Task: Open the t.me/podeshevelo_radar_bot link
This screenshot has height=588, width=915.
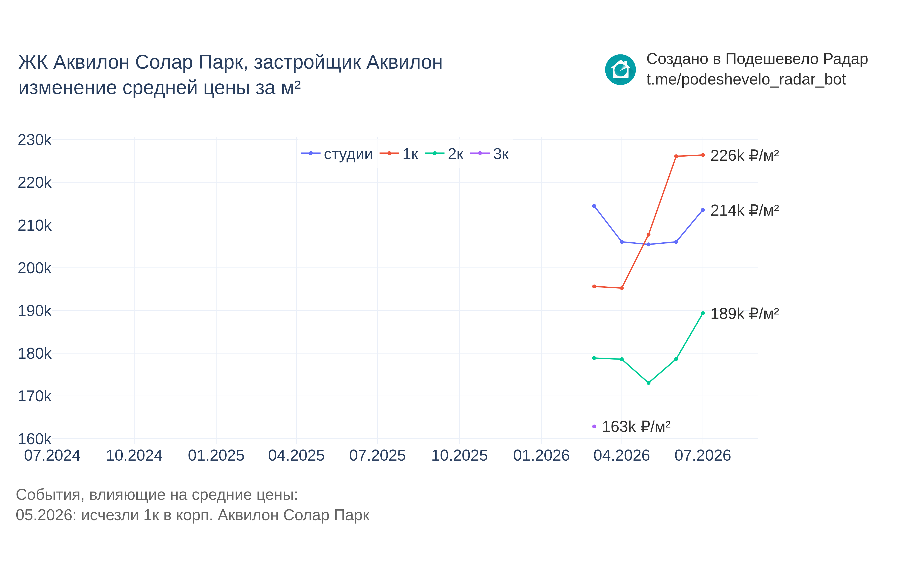Action: click(x=746, y=80)
